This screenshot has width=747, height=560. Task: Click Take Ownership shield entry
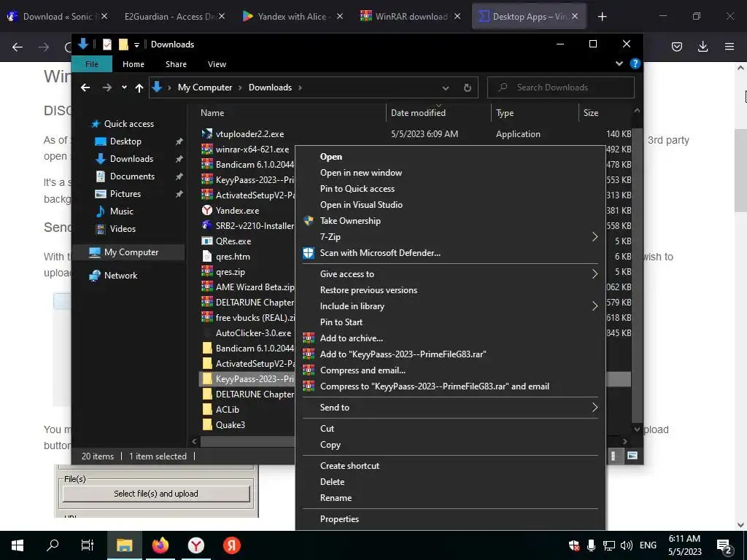pos(350,221)
